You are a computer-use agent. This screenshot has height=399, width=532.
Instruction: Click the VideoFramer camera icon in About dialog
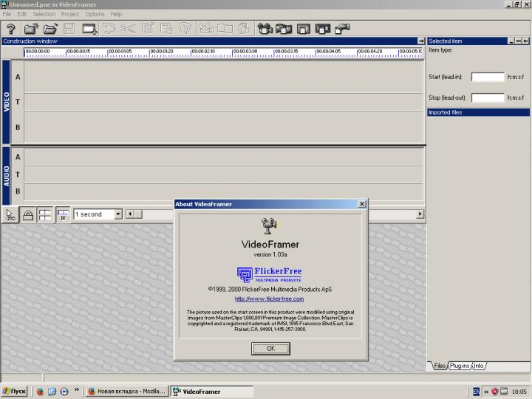(270, 225)
